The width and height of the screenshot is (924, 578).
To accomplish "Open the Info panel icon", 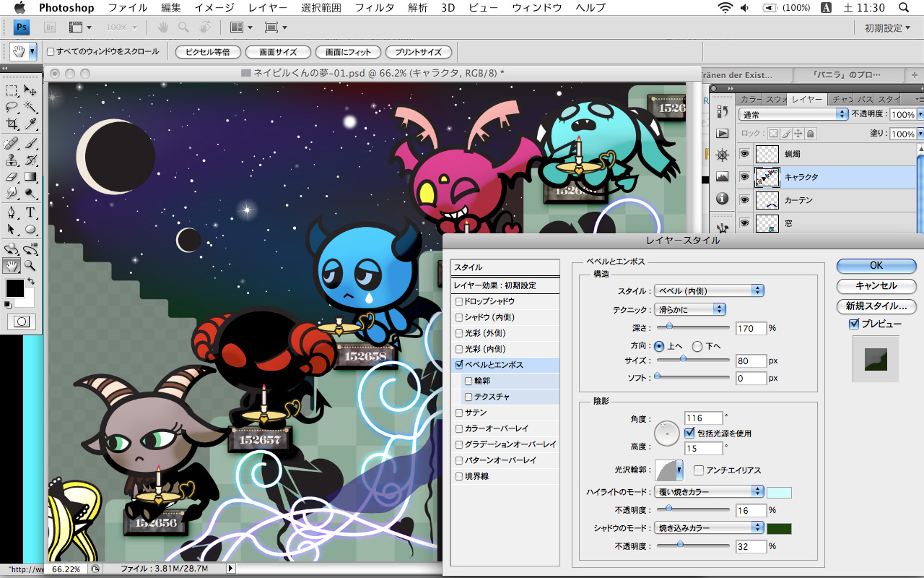I will pyautogui.click(x=722, y=198).
